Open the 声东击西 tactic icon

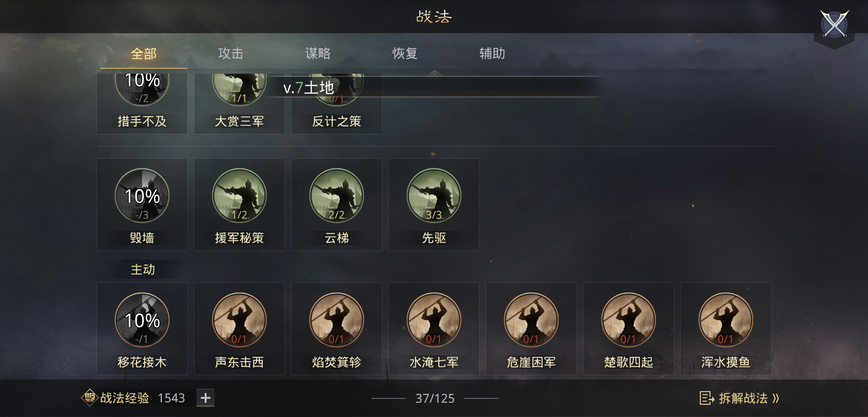point(239,320)
